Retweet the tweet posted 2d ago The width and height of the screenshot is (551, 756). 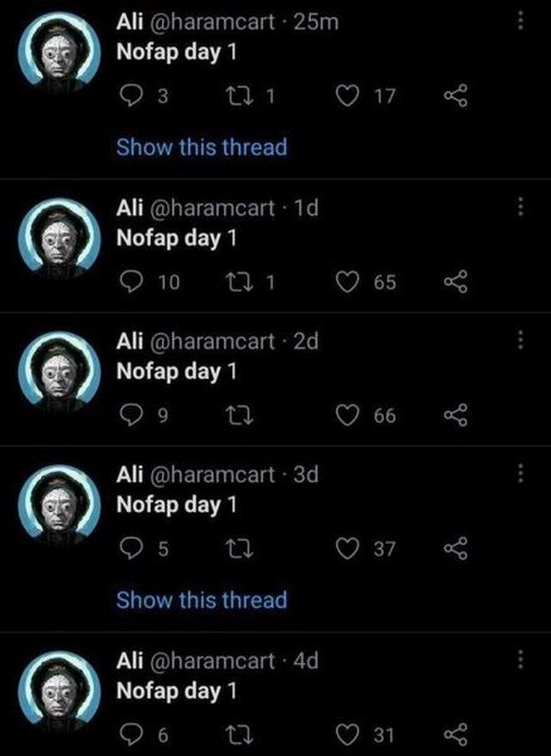[x=241, y=416]
